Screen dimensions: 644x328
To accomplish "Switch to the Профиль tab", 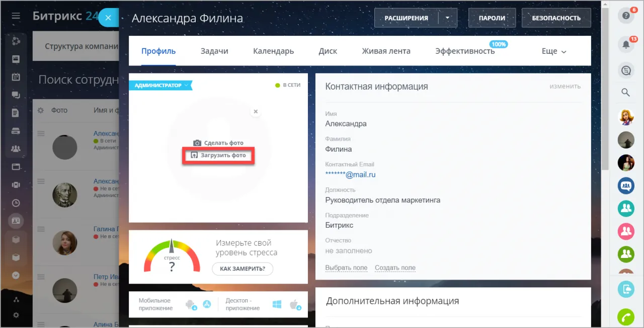I will [158, 51].
